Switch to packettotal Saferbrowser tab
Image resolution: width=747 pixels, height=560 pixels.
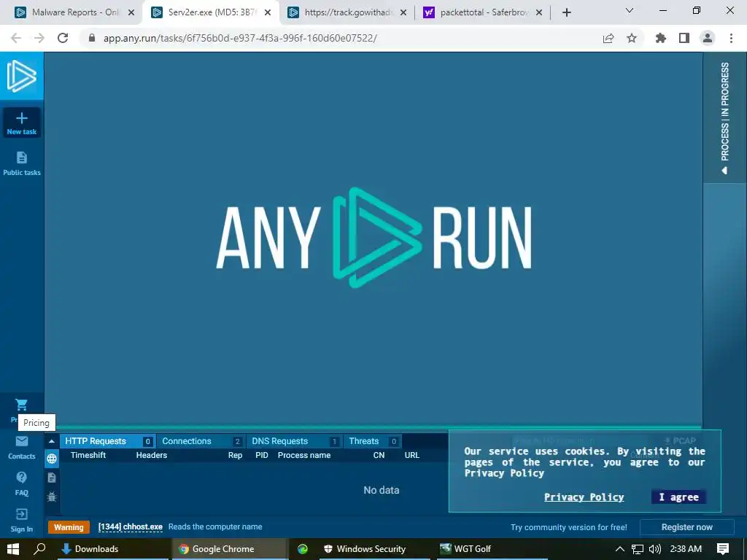(483, 12)
